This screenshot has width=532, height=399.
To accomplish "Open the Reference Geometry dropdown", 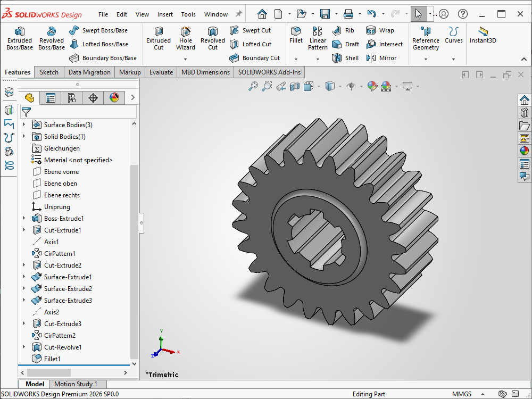I will pos(426,59).
